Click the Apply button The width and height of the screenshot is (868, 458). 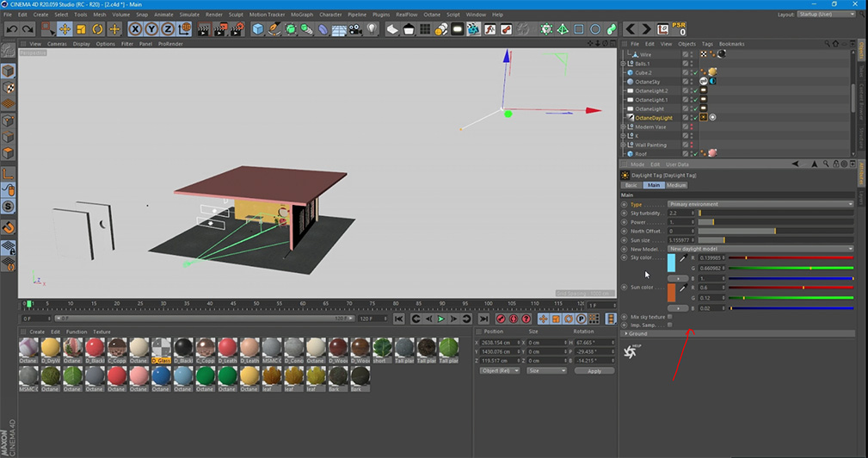[x=594, y=371]
